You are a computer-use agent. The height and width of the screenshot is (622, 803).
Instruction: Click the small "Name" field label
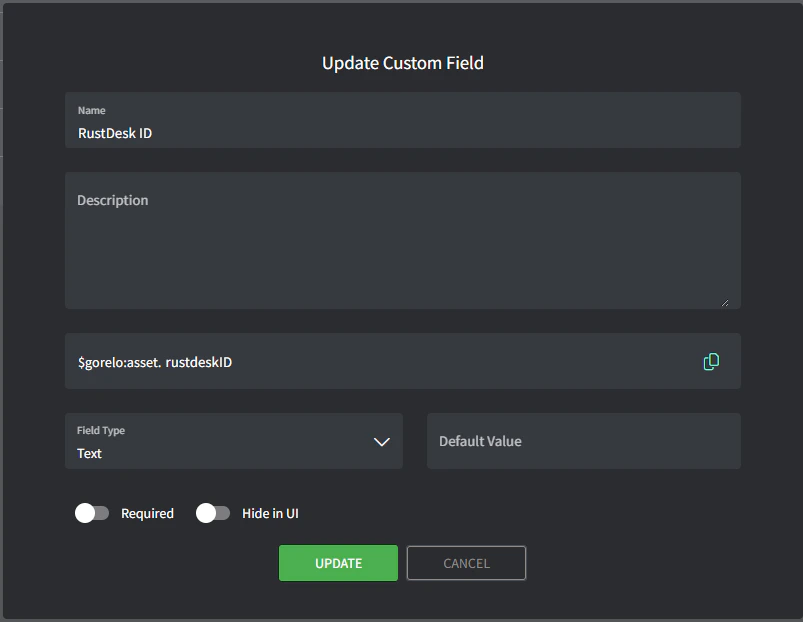91,110
